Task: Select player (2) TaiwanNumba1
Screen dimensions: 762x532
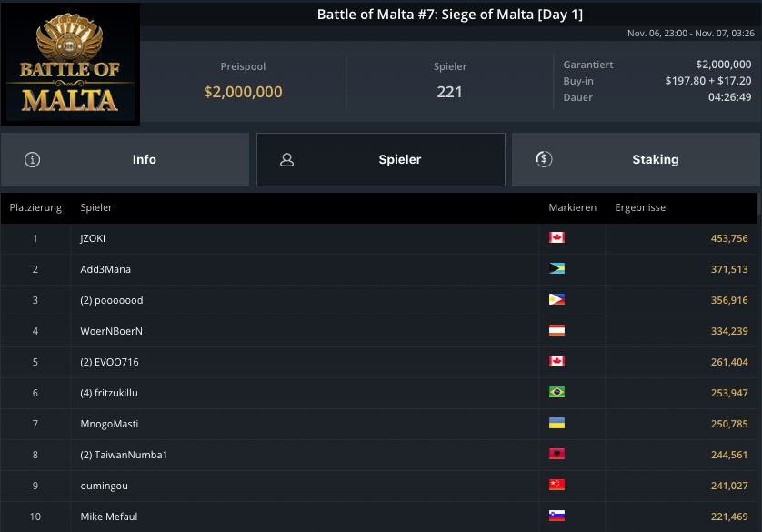Action: [x=124, y=455]
